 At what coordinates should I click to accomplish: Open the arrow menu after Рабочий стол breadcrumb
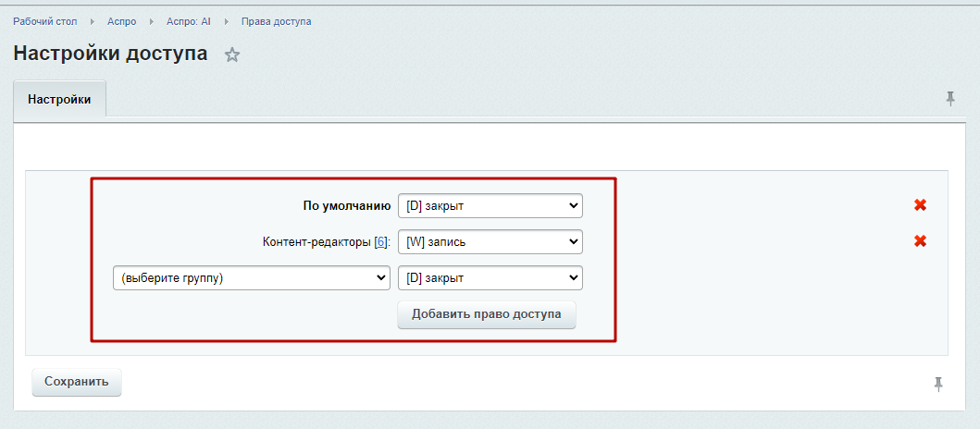pos(93,22)
